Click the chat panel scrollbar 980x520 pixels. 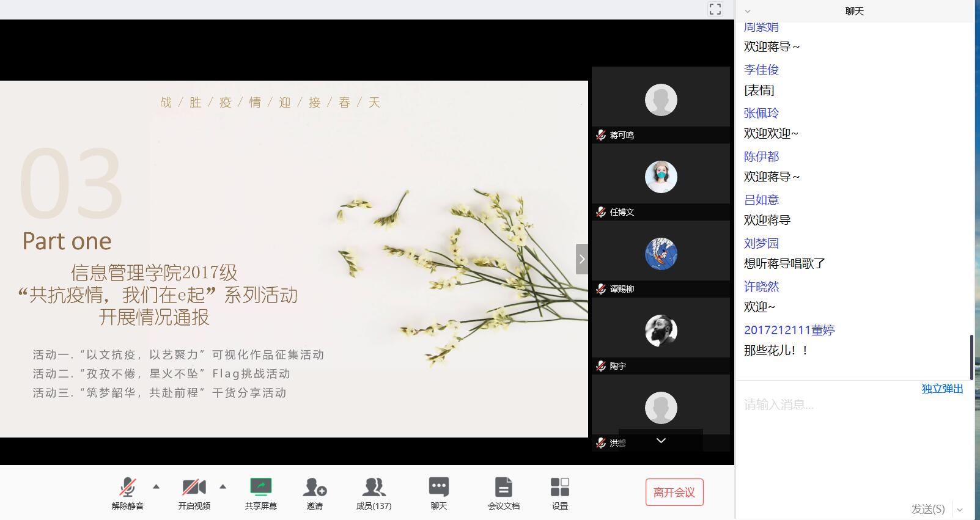(971, 357)
